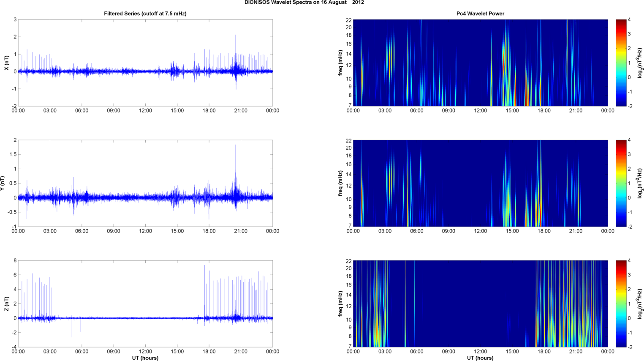Screen dimensions: 644x361
Task: Click the 'X (nT)' axis label
Action: tap(6, 63)
